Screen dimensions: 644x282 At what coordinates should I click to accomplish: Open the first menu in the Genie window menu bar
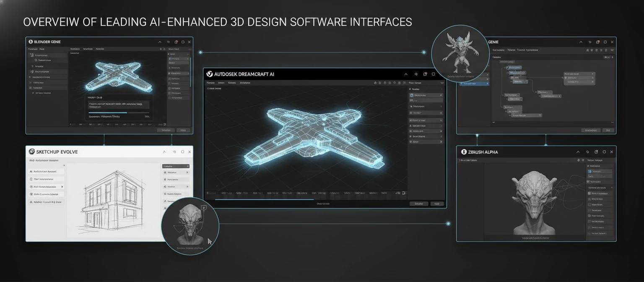point(498,50)
